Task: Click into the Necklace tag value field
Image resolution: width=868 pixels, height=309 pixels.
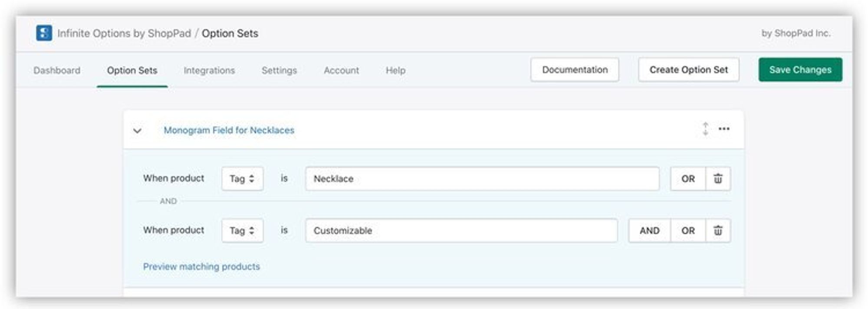Action: tap(482, 178)
